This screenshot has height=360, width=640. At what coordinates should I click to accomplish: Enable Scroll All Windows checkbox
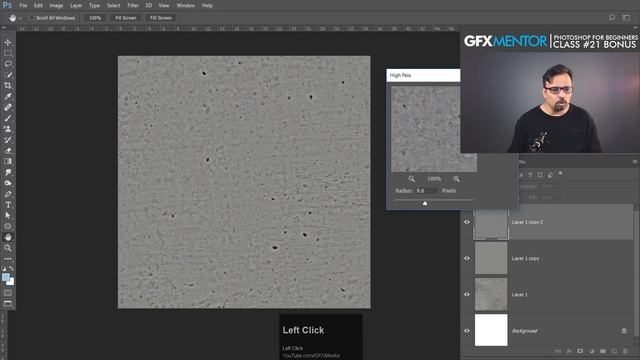(x=32, y=18)
